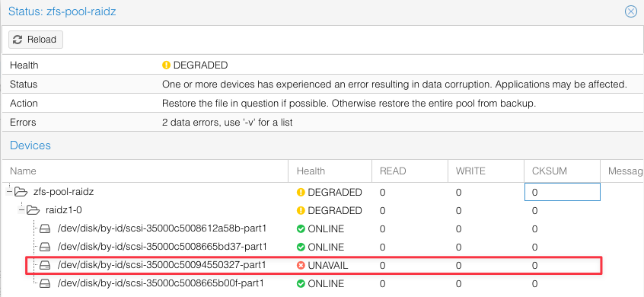Viewport: 644px width, 297px height.
Task: Click disk icon for scsi-35000c5008665bd37-part1
Action: (45, 247)
